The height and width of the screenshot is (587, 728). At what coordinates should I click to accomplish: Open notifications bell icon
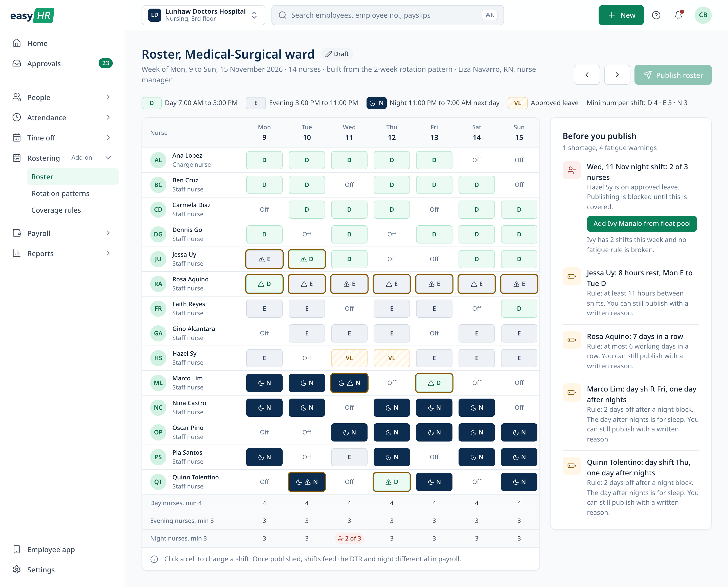tap(678, 15)
